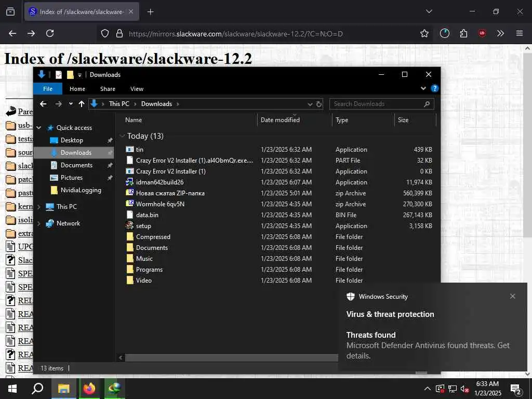The image size is (532, 399).
Task: Open the View ribbon tab
Action: (137, 89)
